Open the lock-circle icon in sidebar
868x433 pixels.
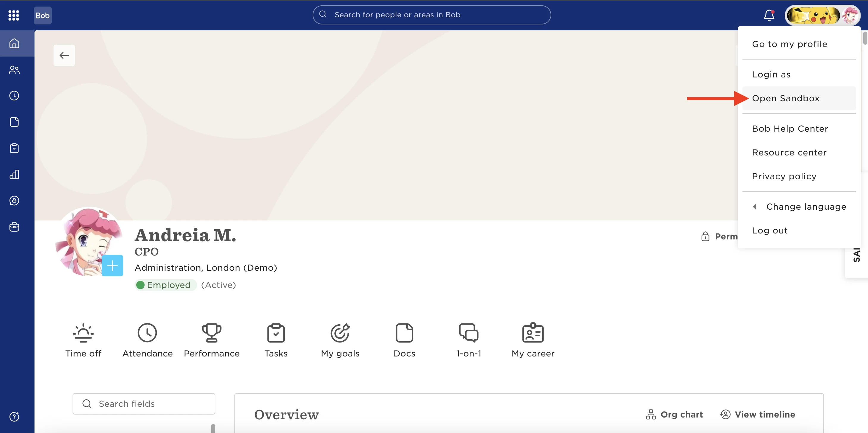click(14, 201)
